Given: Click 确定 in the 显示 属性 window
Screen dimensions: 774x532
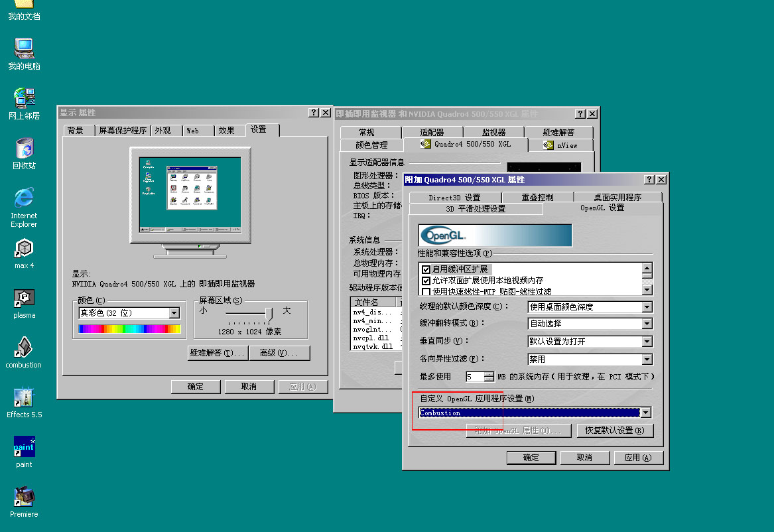Looking at the screenshot, I should click(x=196, y=387).
